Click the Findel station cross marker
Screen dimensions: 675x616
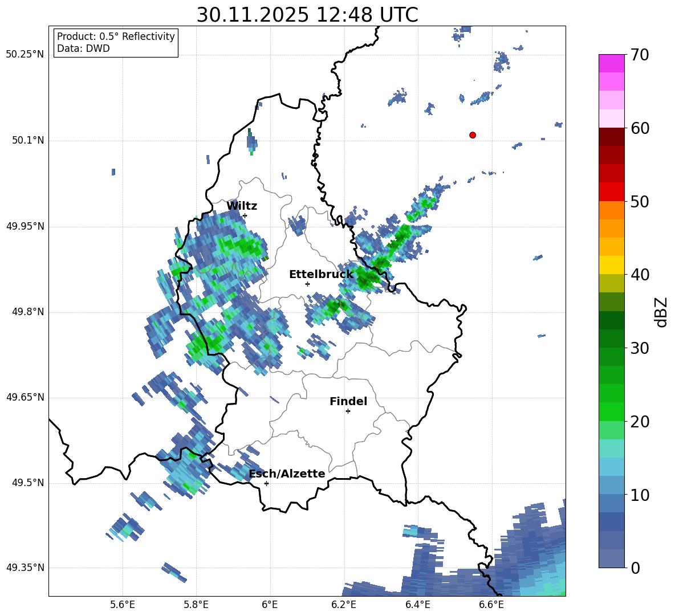coord(348,411)
